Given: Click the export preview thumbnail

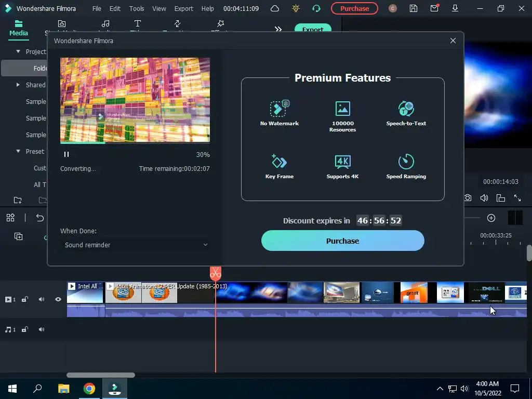Looking at the screenshot, I should pyautogui.click(x=135, y=100).
